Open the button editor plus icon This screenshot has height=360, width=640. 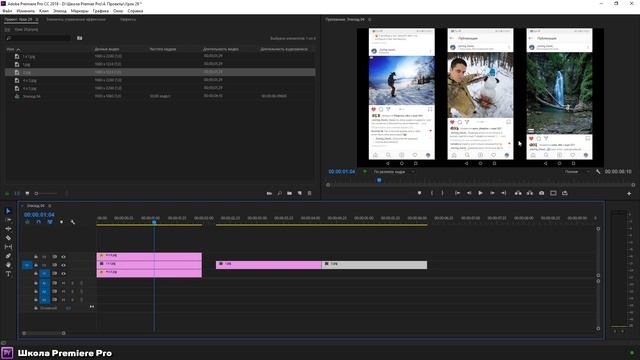click(x=629, y=193)
